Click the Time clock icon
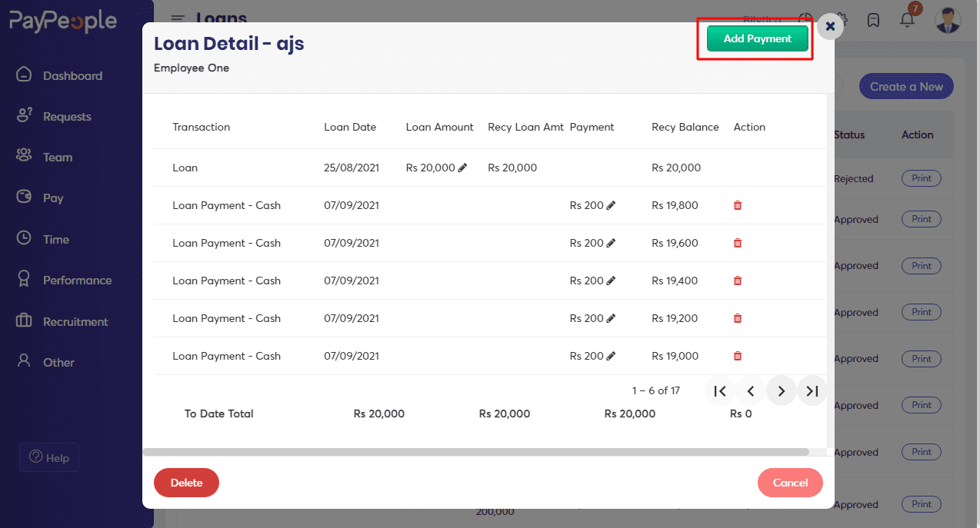This screenshot has width=980, height=528. click(24, 238)
